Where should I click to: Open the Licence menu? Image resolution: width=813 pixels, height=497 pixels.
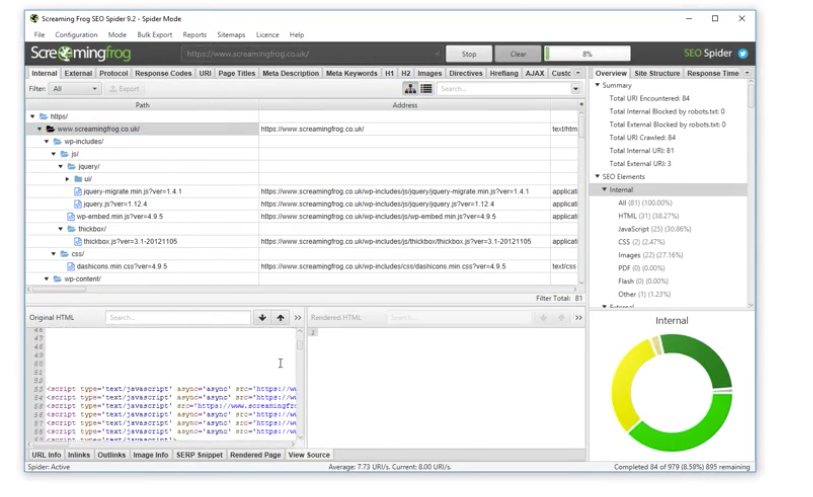(x=268, y=35)
